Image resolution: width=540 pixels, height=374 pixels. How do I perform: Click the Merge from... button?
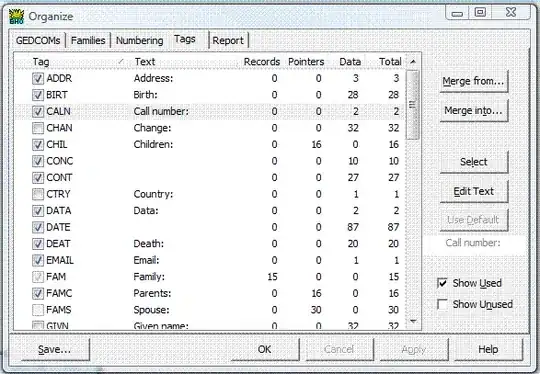click(474, 81)
